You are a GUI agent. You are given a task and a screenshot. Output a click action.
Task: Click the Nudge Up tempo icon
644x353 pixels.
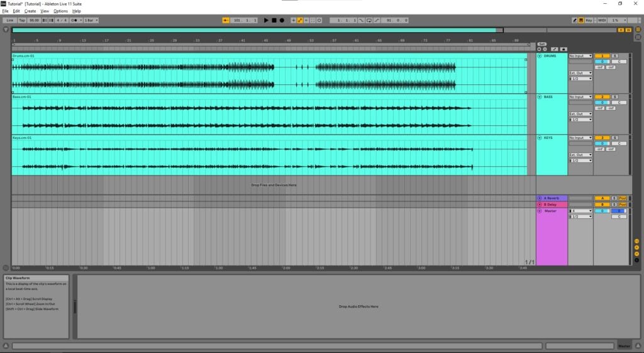pyautogui.click(x=51, y=20)
